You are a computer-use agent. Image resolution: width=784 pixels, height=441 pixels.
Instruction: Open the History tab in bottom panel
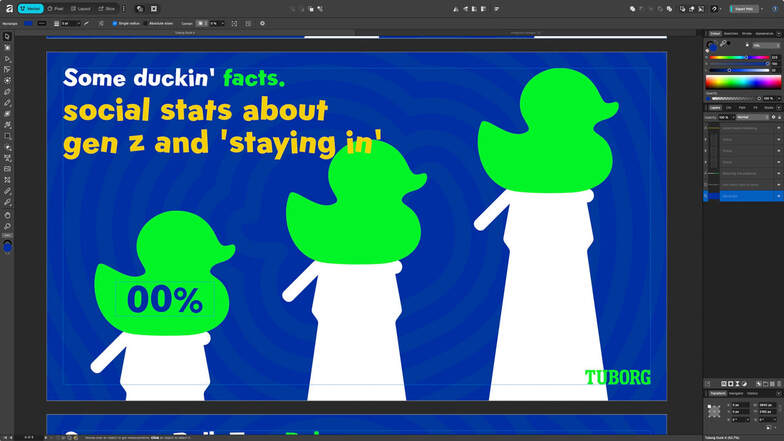(753, 393)
